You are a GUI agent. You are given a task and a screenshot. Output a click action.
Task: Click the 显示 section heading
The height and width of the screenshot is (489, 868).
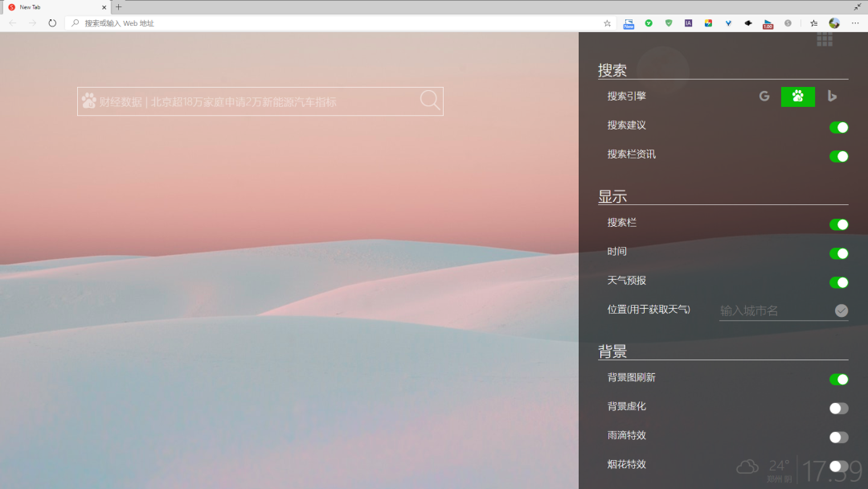pos(612,196)
